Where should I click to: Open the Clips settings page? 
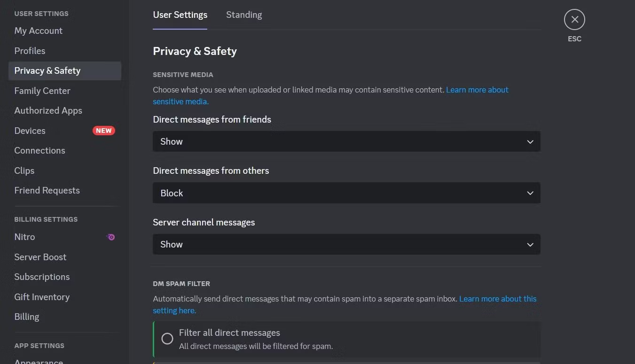[x=24, y=170]
